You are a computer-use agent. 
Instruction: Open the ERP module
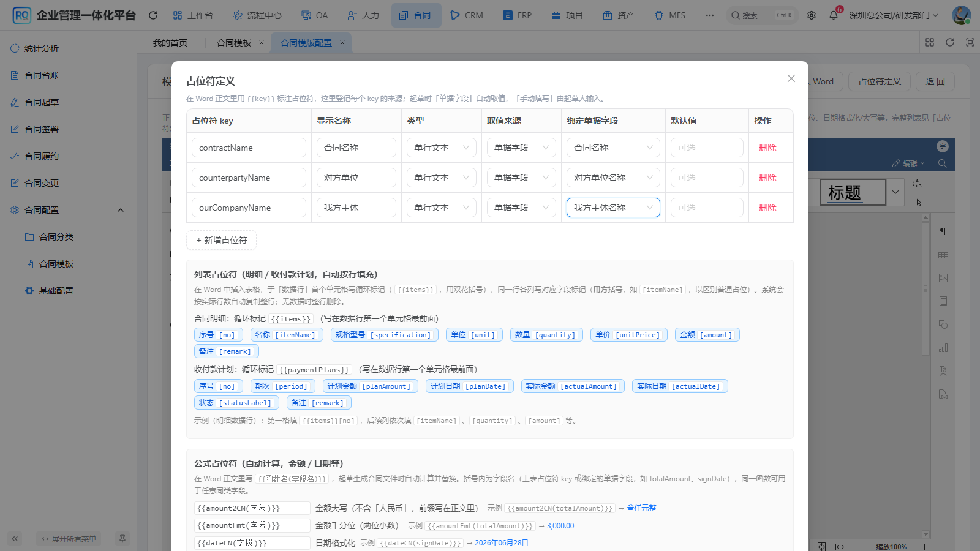tap(518, 15)
